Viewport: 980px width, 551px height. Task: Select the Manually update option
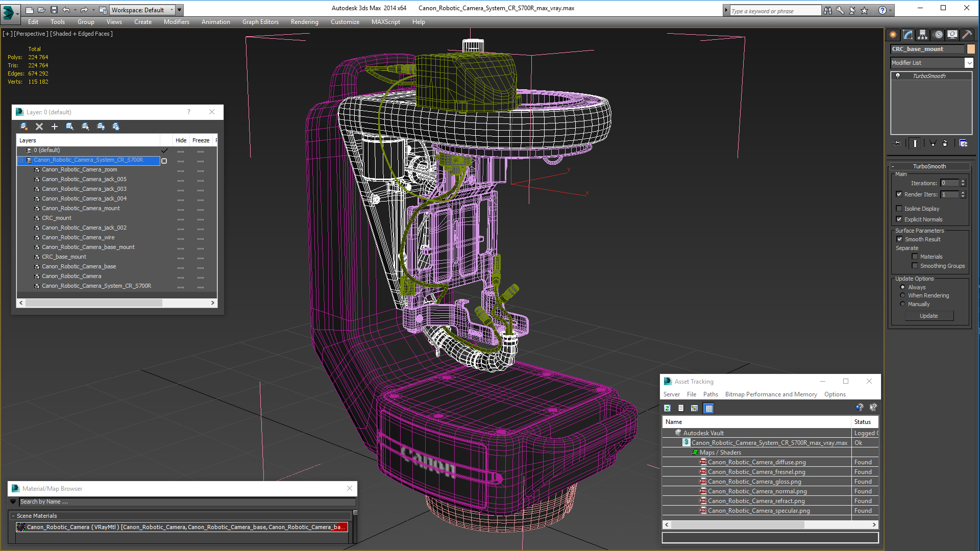tap(902, 304)
